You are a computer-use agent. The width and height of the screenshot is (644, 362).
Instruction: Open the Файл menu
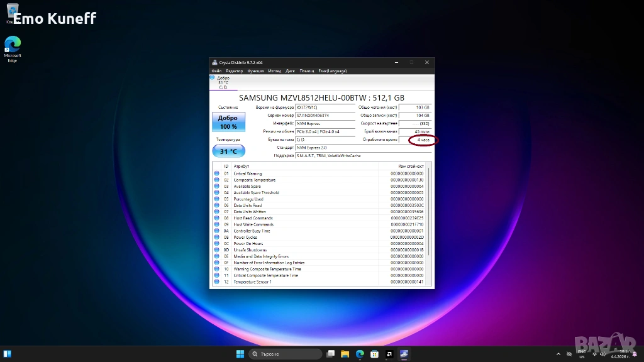(216, 71)
